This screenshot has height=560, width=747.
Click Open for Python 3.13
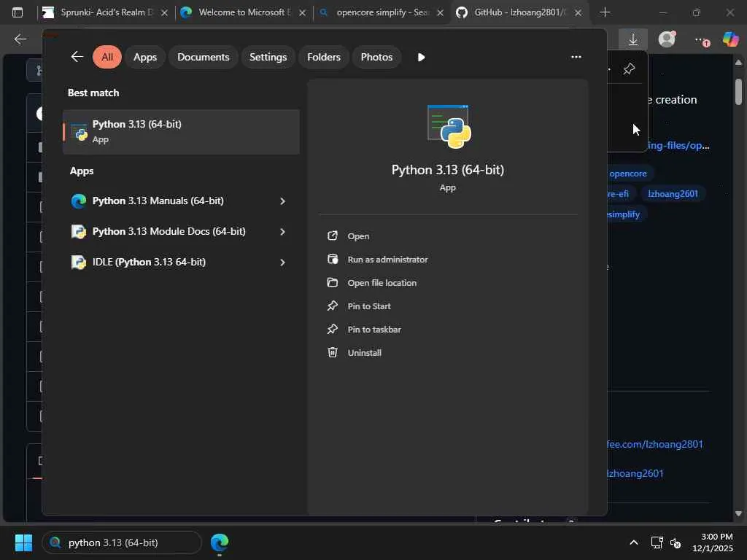[358, 236]
